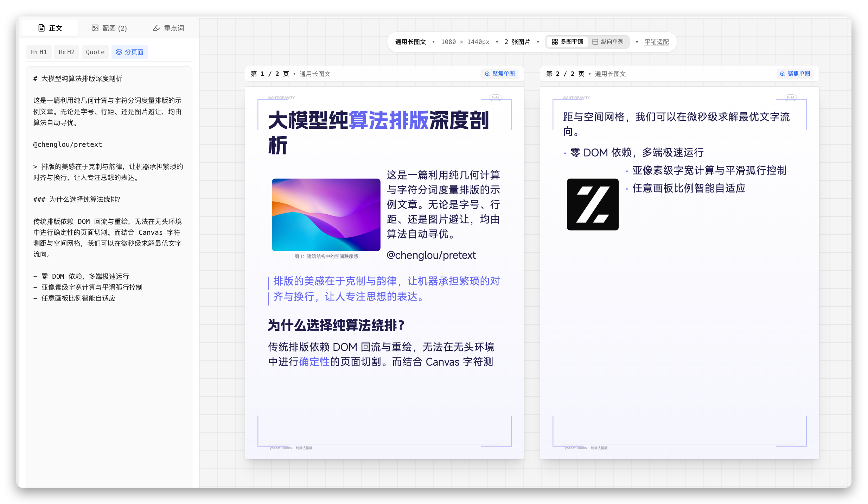Click the layers icon in 分页面 button
Image resolution: width=868 pixels, height=504 pixels.
click(x=119, y=52)
